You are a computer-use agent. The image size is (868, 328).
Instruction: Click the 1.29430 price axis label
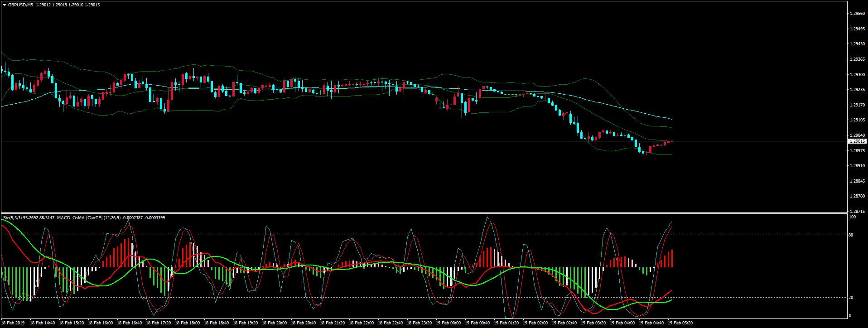click(x=857, y=44)
